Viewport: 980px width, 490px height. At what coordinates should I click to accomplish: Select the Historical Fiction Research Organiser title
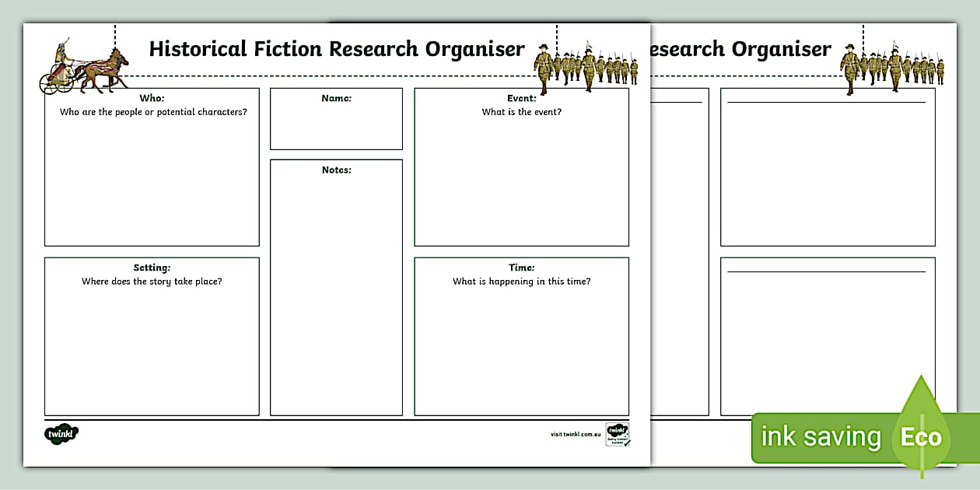pos(336,48)
